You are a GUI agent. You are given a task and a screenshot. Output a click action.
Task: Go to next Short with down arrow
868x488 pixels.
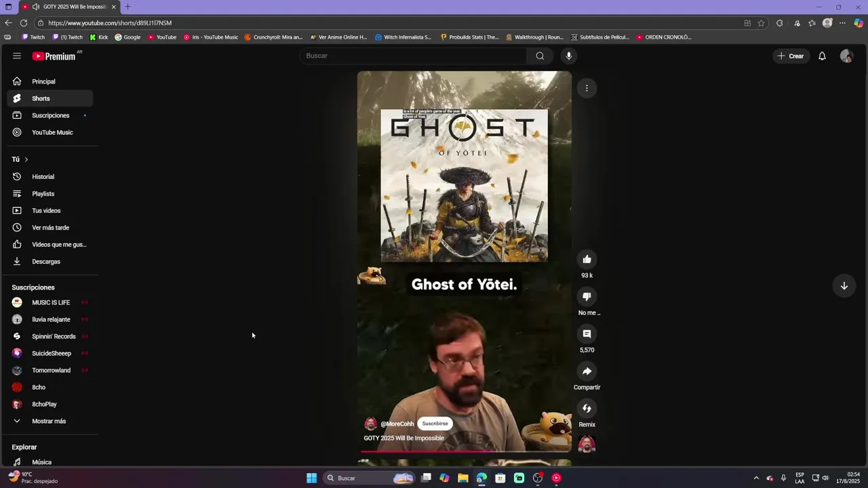[844, 286]
